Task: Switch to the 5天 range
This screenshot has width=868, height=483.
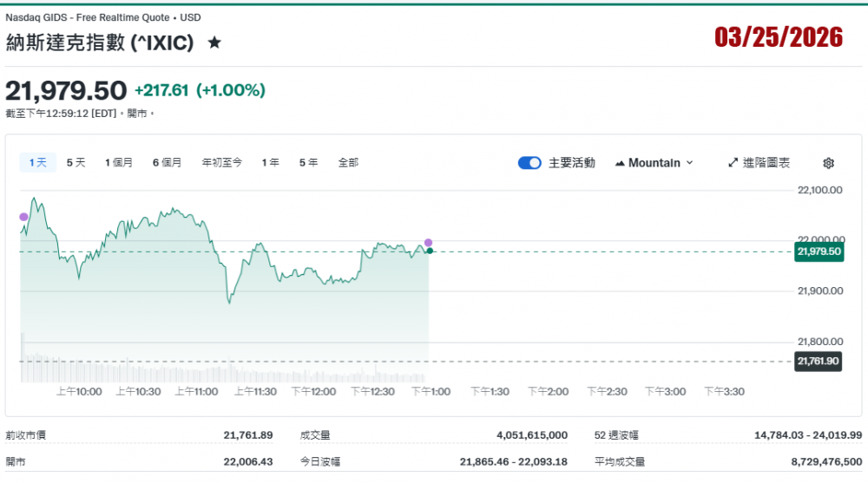Action: (76, 162)
